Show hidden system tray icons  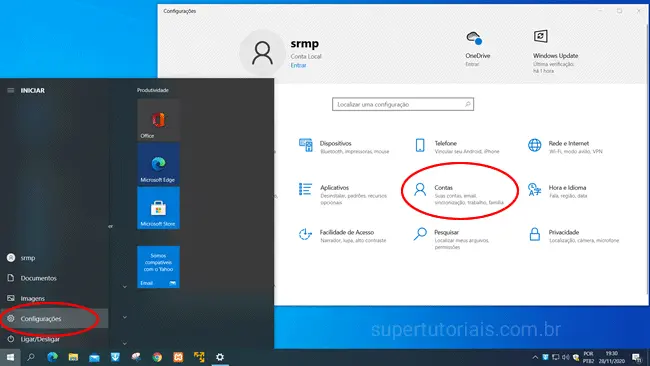[x=535, y=357]
